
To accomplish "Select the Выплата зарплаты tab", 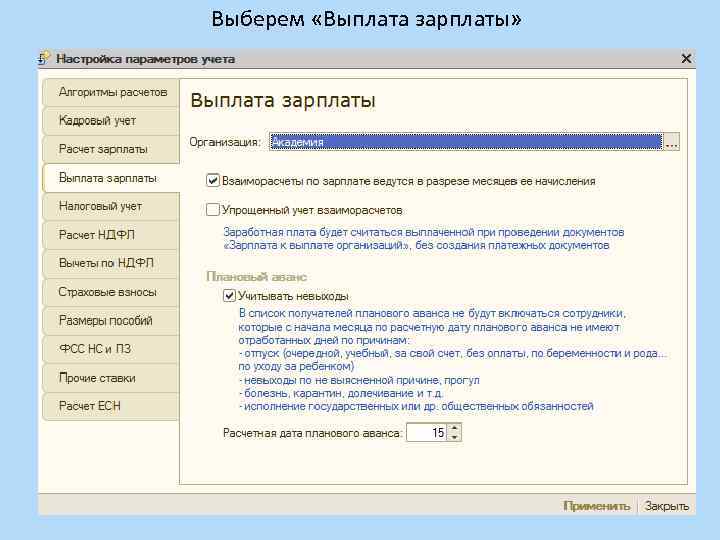I will point(111,178).
